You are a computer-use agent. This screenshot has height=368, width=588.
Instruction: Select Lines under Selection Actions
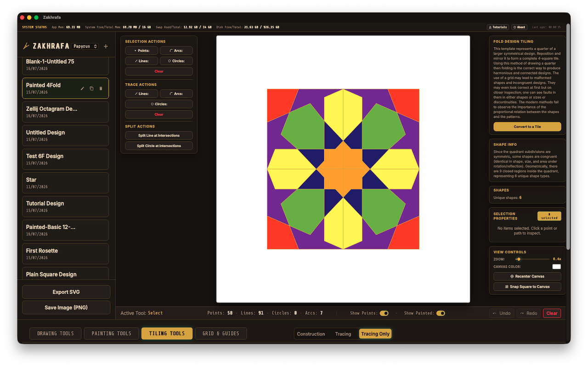coord(141,61)
